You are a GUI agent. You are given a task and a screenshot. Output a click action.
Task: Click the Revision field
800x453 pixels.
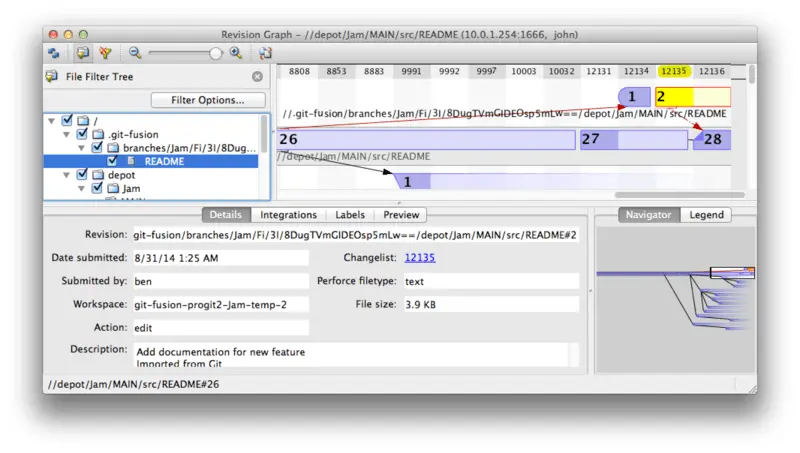[x=356, y=235]
